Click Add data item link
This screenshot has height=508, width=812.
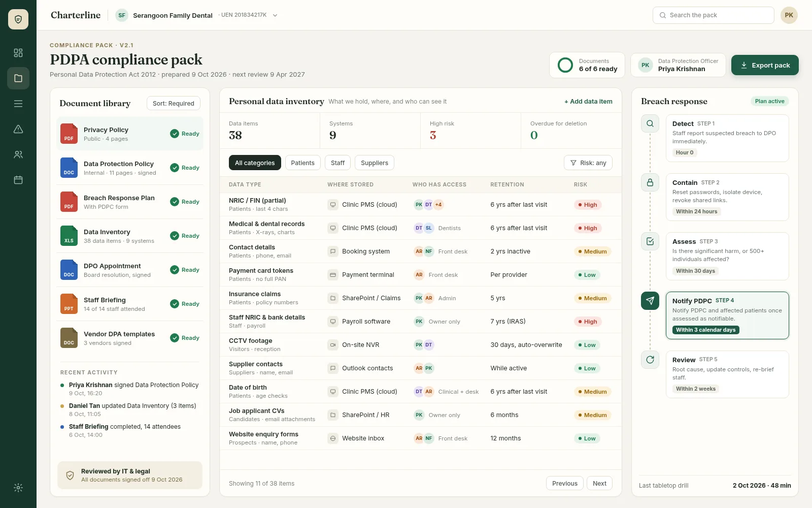click(x=588, y=102)
